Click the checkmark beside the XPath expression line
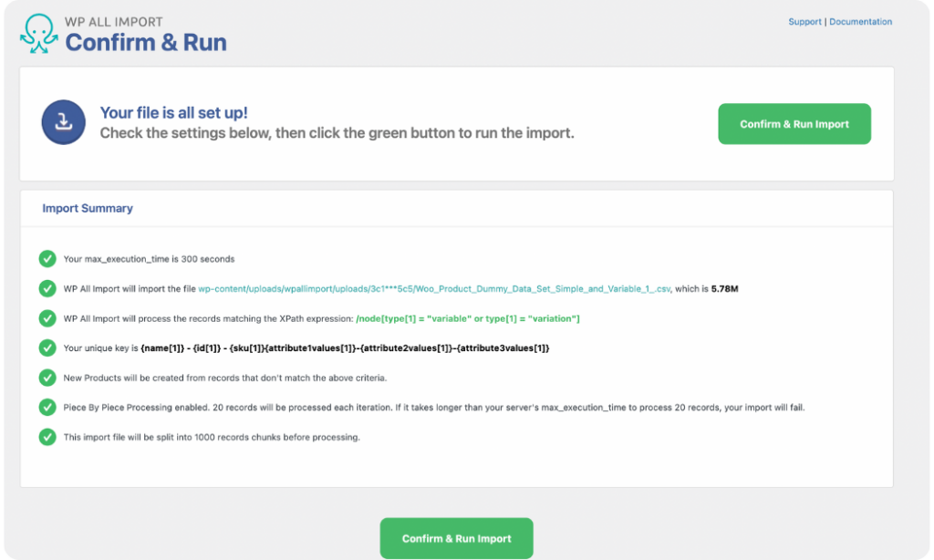 click(47, 318)
